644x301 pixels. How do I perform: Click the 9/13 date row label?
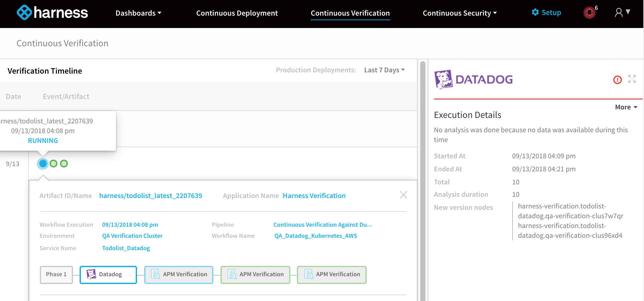12,164
